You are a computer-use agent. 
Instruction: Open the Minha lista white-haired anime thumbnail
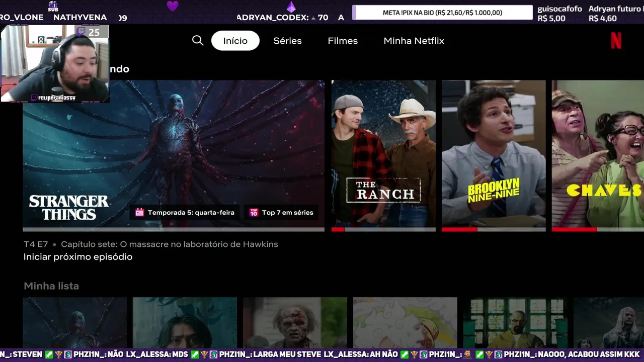click(x=405, y=322)
